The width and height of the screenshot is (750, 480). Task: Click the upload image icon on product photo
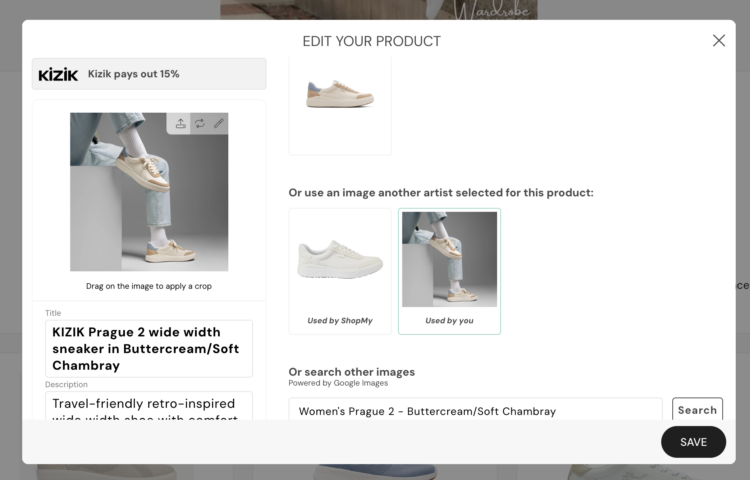pos(180,123)
